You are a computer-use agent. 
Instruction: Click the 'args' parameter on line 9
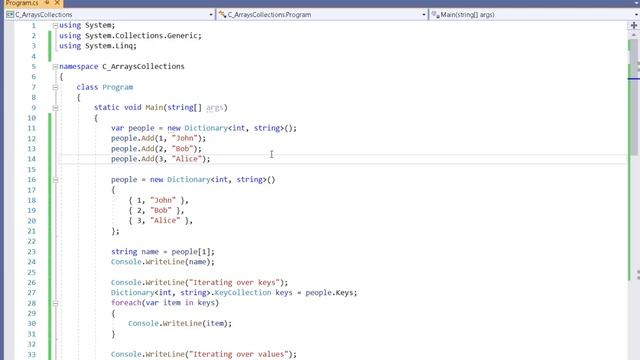[x=215, y=108]
